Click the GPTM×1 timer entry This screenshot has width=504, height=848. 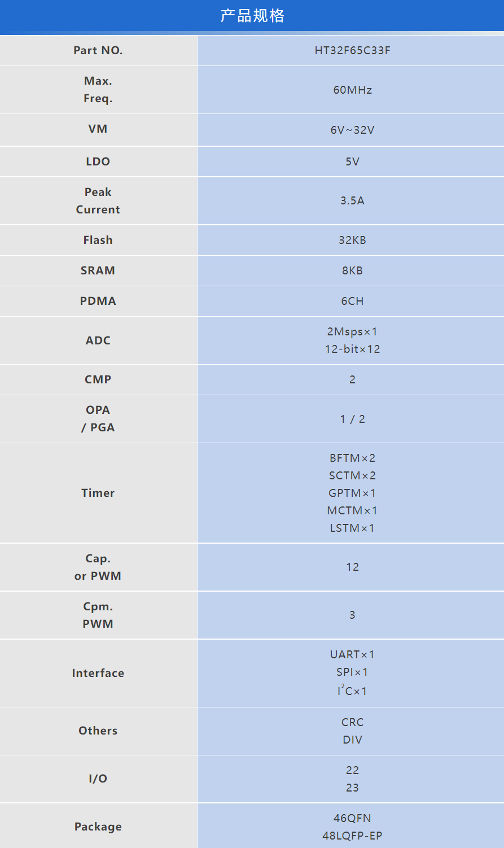[x=352, y=493]
